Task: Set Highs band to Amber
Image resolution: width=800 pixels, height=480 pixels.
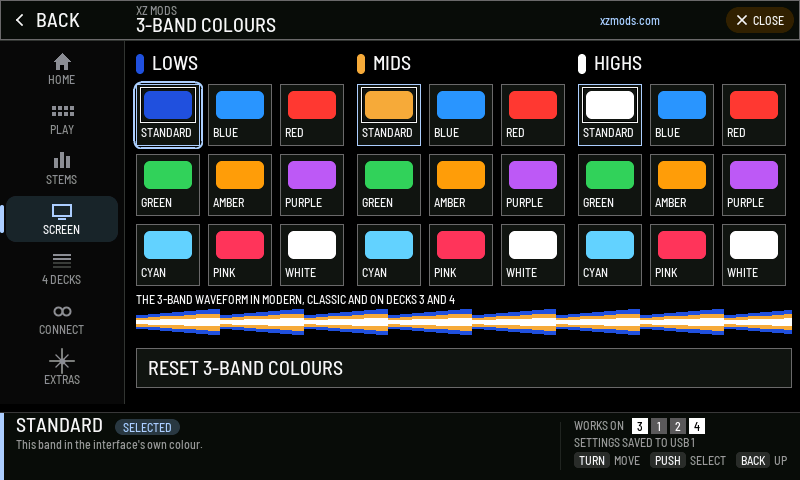Action: tap(682, 185)
